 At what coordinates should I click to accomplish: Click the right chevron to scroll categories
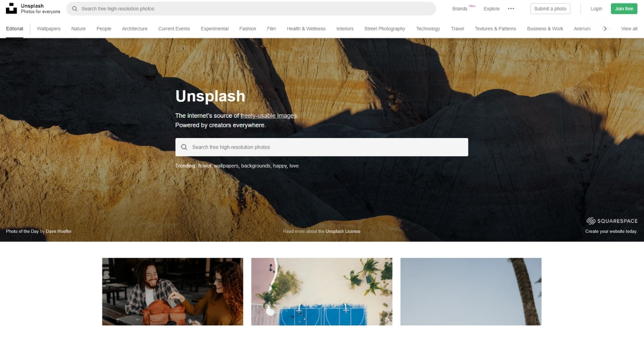tap(605, 29)
